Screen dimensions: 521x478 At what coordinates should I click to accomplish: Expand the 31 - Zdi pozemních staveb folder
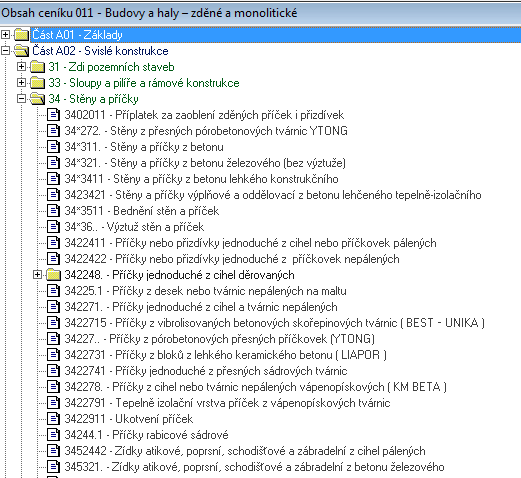pyautogui.click(x=21, y=67)
